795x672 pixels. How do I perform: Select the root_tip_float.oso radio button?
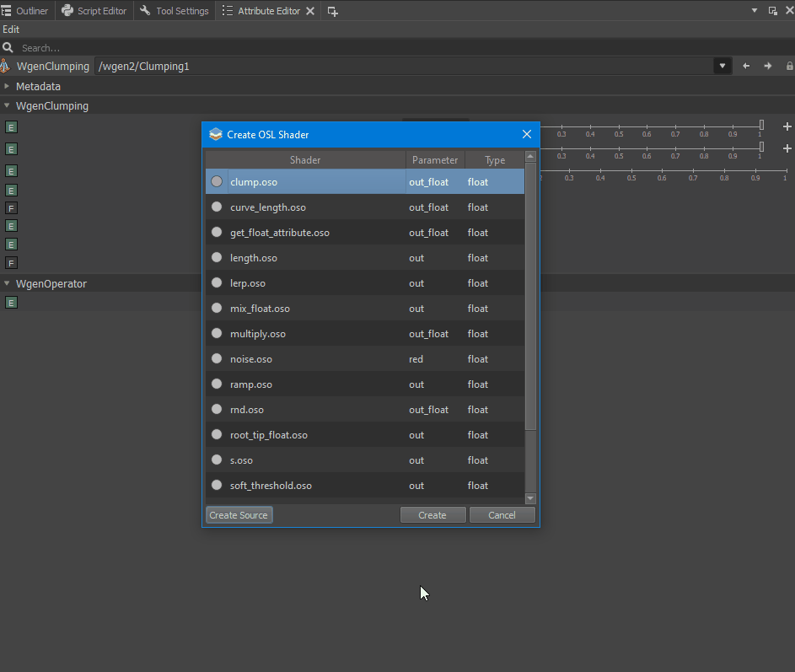217,435
